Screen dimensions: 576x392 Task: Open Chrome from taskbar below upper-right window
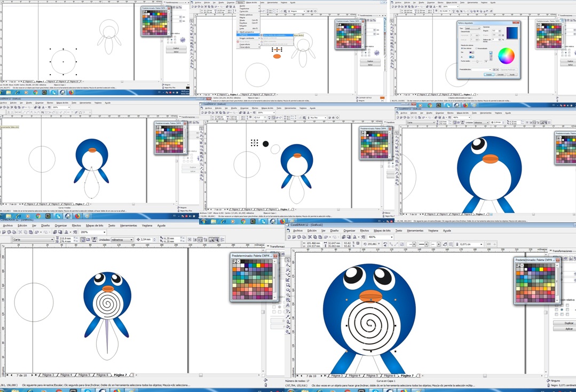point(430,106)
